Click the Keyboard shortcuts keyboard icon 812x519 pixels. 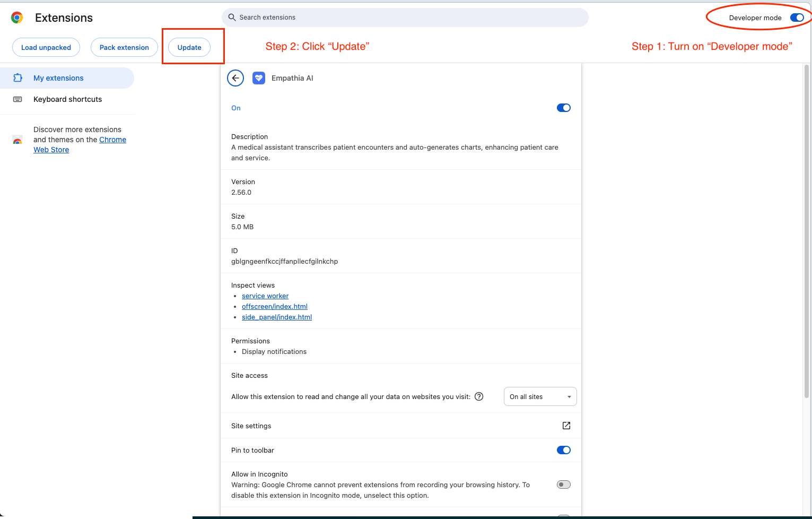point(18,99)
